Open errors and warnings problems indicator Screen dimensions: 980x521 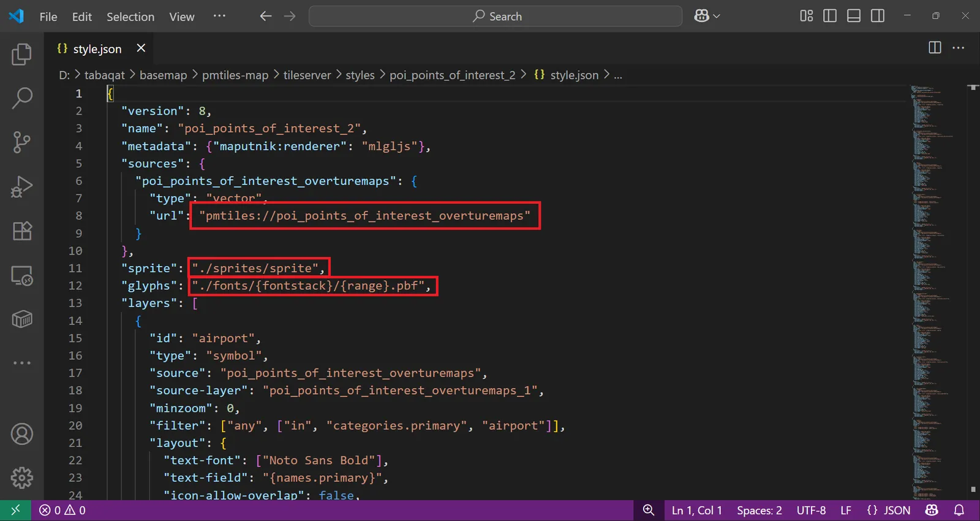62,510
